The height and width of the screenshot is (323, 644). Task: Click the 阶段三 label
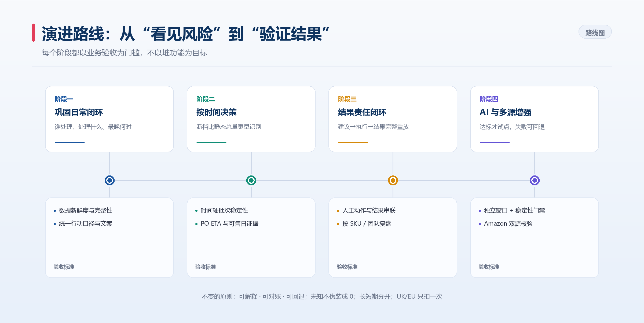pos(347,99)
